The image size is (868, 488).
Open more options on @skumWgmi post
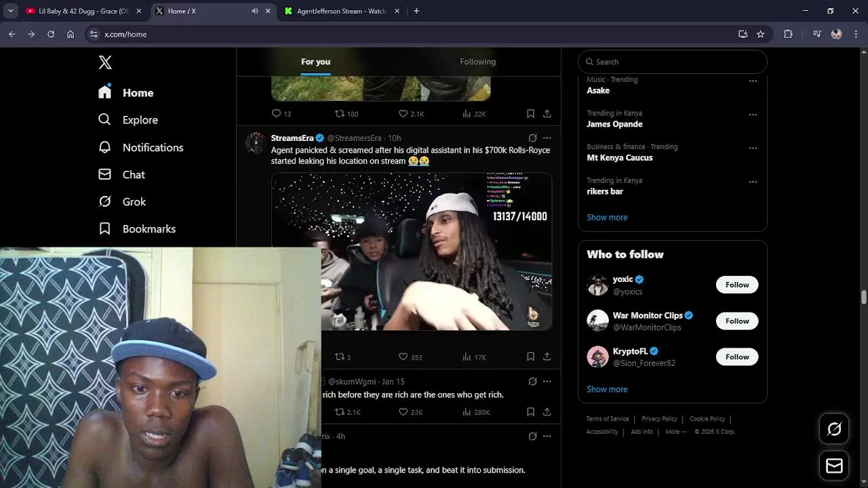point(547,382)
